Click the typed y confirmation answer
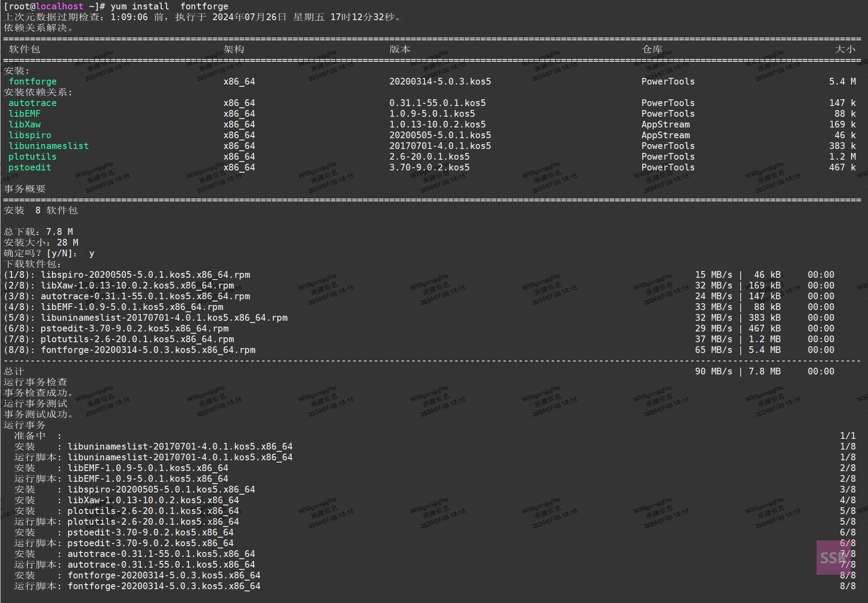 coord(92,253)
